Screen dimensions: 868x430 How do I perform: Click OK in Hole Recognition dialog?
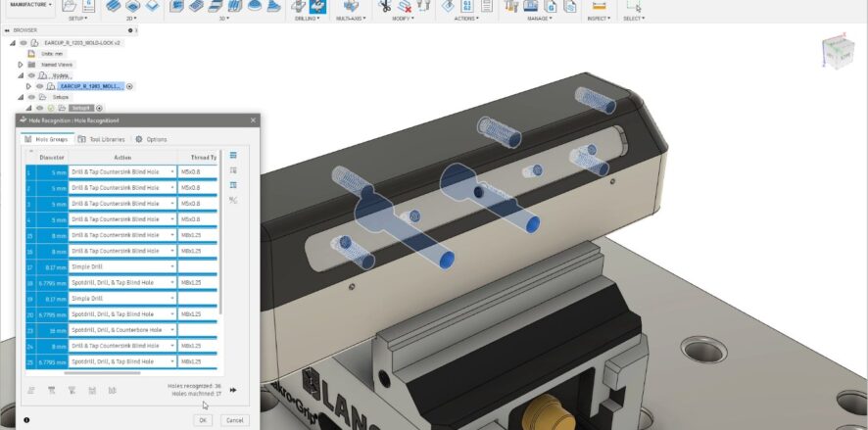203,420
